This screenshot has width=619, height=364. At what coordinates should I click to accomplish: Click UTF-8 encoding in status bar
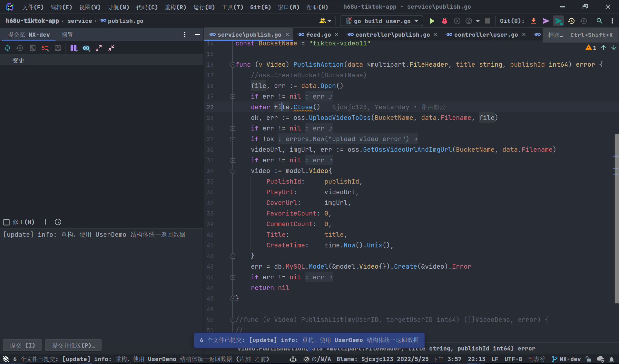click(x=513, y=359)
